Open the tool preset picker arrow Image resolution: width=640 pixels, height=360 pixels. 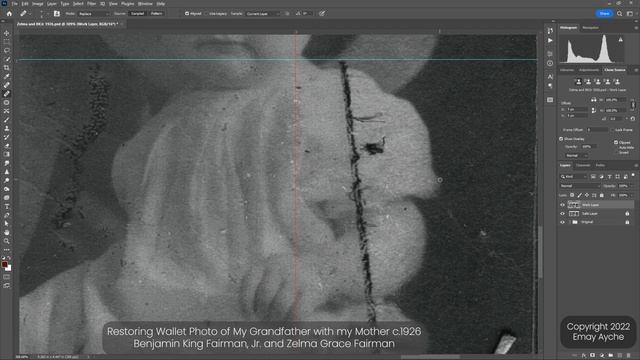(x=30, y=14)
